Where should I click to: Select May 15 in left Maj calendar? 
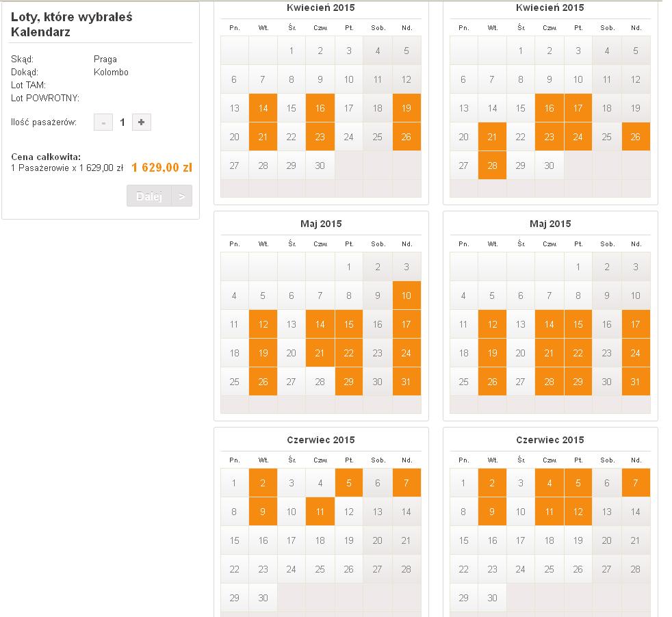click(x=349, y=324)
